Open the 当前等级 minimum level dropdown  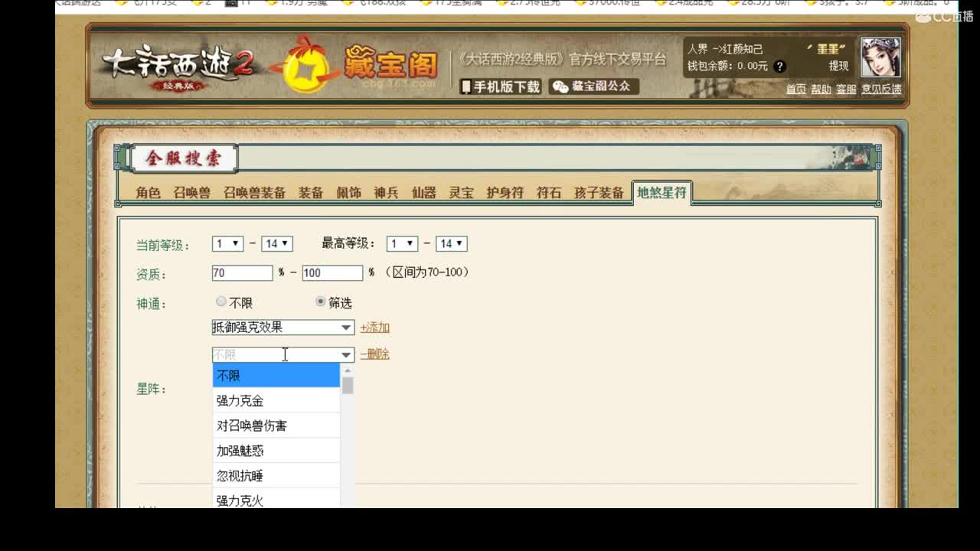pyautogui.click(x=227, y=243)
